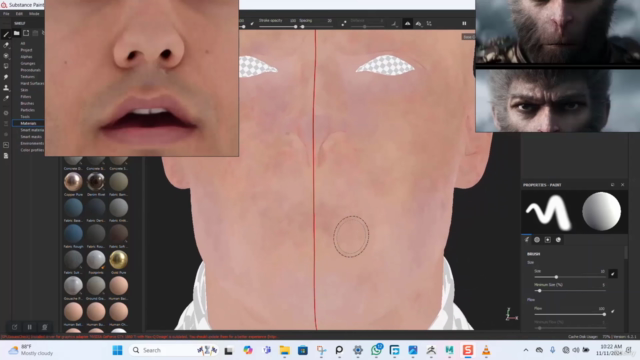Close the Properties - Paint panel
Screen dimensions: 640x360
tap(622, 185)
